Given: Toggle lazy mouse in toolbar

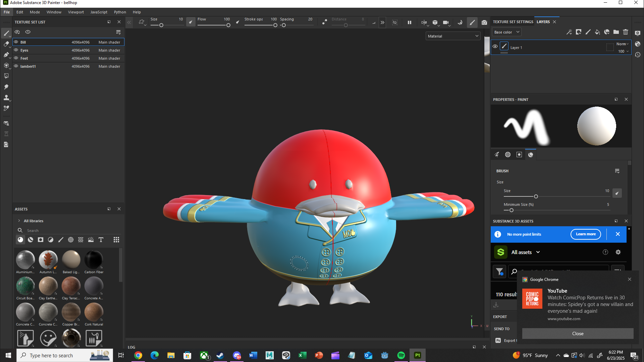Looking at the screenshot, I should [x=324, y=22].
